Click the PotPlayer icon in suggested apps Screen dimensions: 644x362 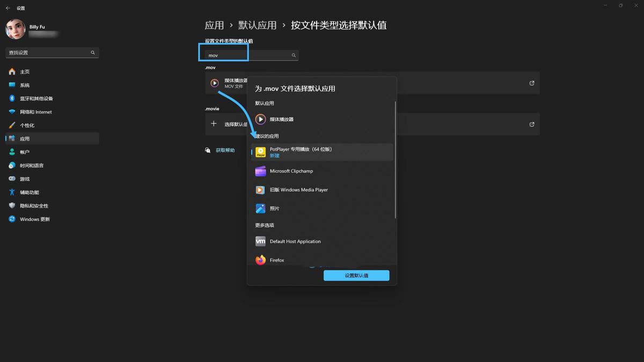coord(260,152)
